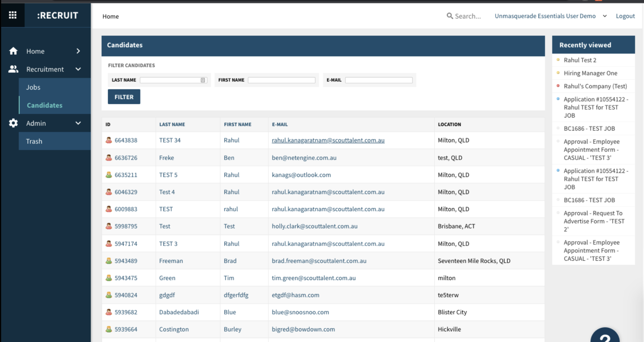This screenshot has height=342, width=644.
Task: Click last name Costington
Action: (174, 329)
